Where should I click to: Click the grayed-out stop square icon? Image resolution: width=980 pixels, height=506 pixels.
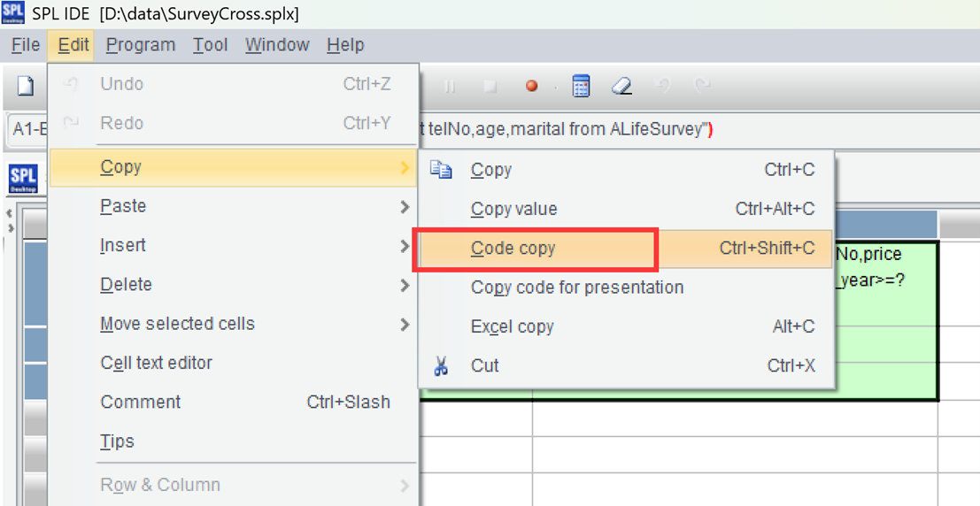click(x=490, y=86)
